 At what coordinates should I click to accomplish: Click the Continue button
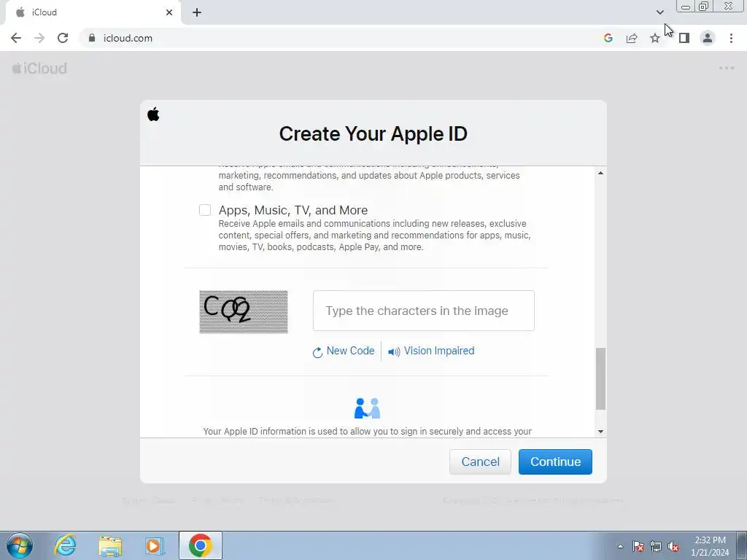click(555, 462)
